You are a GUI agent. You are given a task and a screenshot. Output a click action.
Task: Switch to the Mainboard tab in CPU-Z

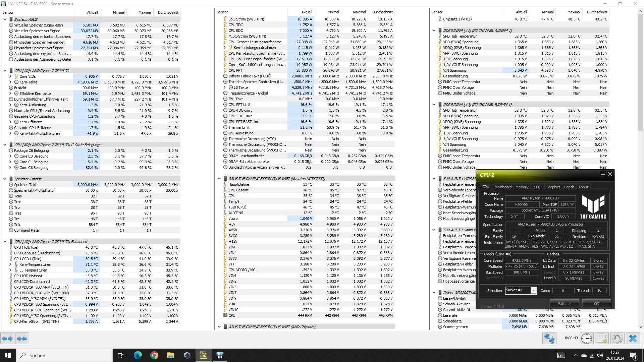pyautogui.click(x=503, y=187)
